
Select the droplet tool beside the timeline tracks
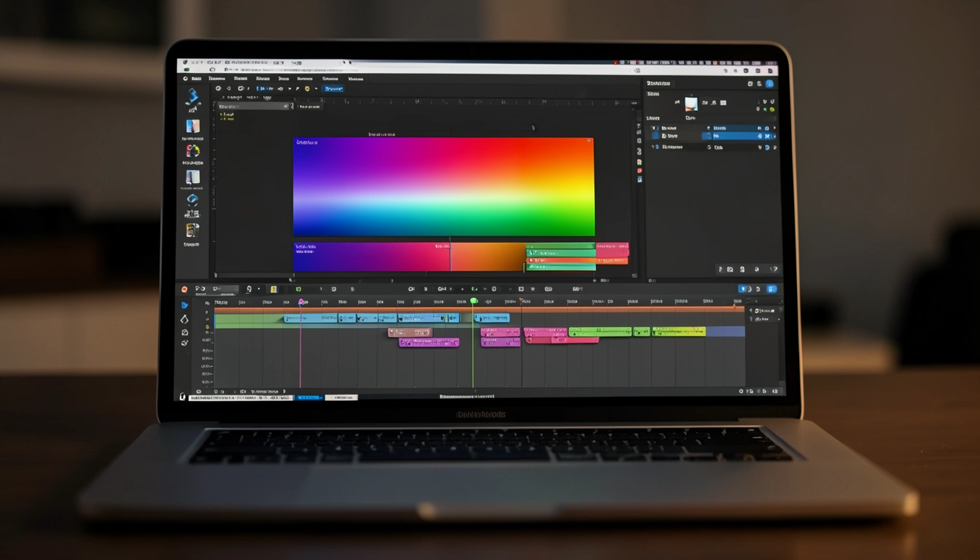pos(184,319)
